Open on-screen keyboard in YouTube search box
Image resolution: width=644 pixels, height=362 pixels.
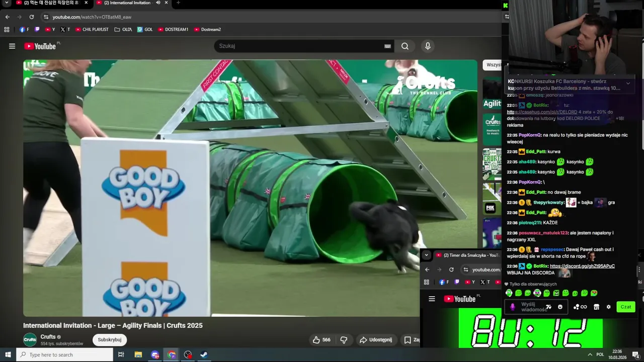tap(387, 46)
